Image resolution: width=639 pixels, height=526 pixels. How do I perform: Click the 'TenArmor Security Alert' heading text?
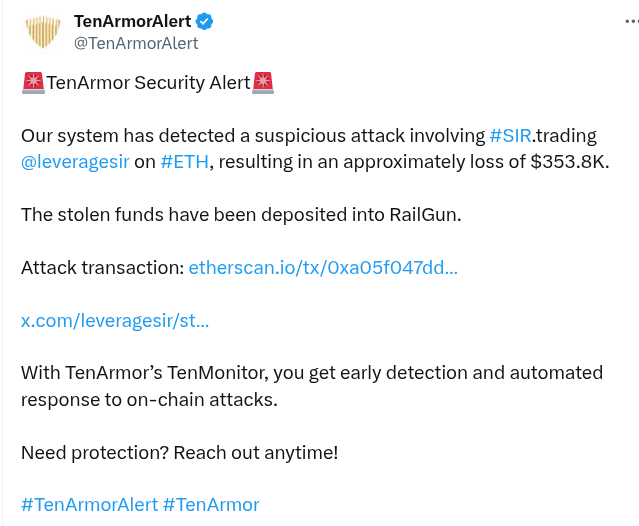click(x=148, y=83)
